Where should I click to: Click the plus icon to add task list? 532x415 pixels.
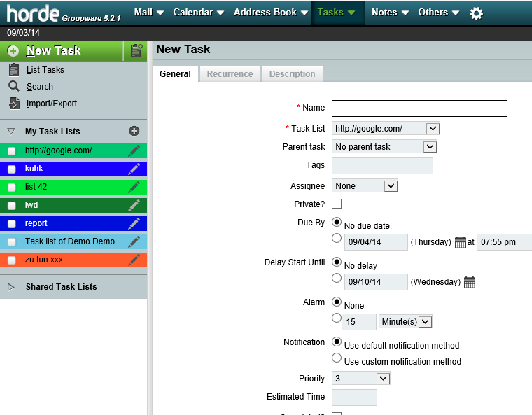pos(134,131)
